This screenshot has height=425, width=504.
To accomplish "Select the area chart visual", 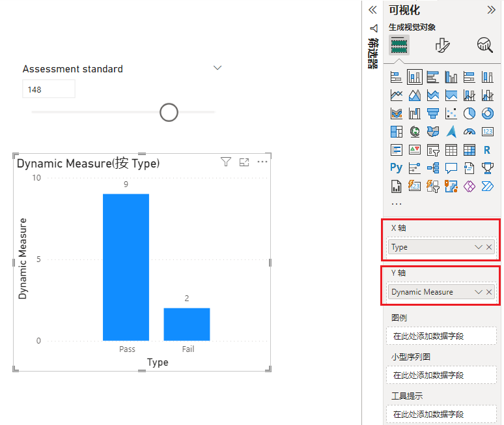I will [x=415, y=95].
